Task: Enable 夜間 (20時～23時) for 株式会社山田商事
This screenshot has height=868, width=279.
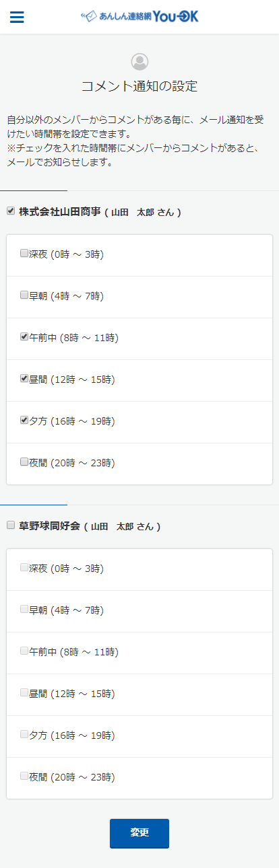Action: pos(24,462)
